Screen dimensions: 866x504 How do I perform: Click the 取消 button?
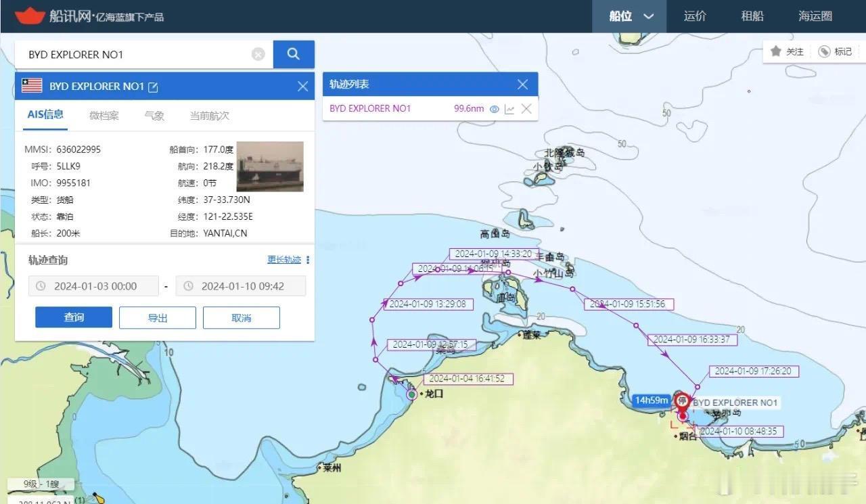[x=242, y=317]
